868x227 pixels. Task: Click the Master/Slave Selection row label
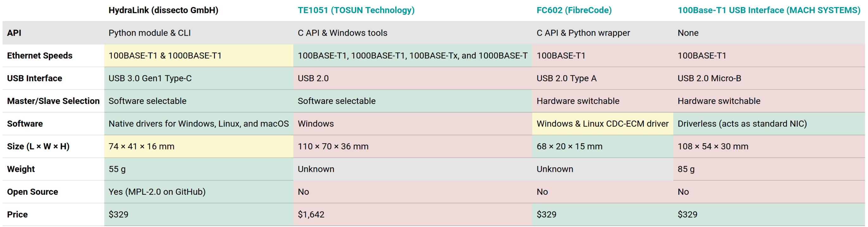(x=53, y=101)
